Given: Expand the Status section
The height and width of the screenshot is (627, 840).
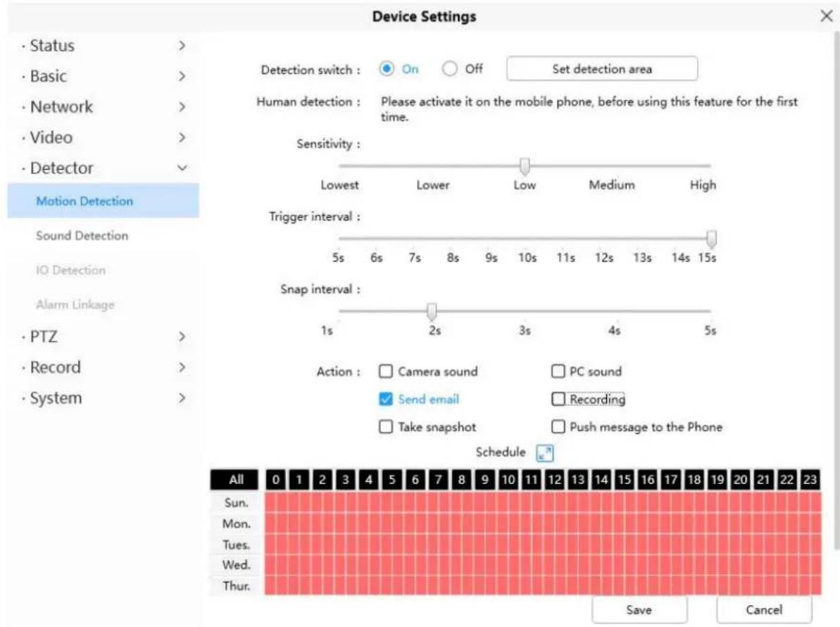Looking at the screenshot, I should click(x=104, y=46).
